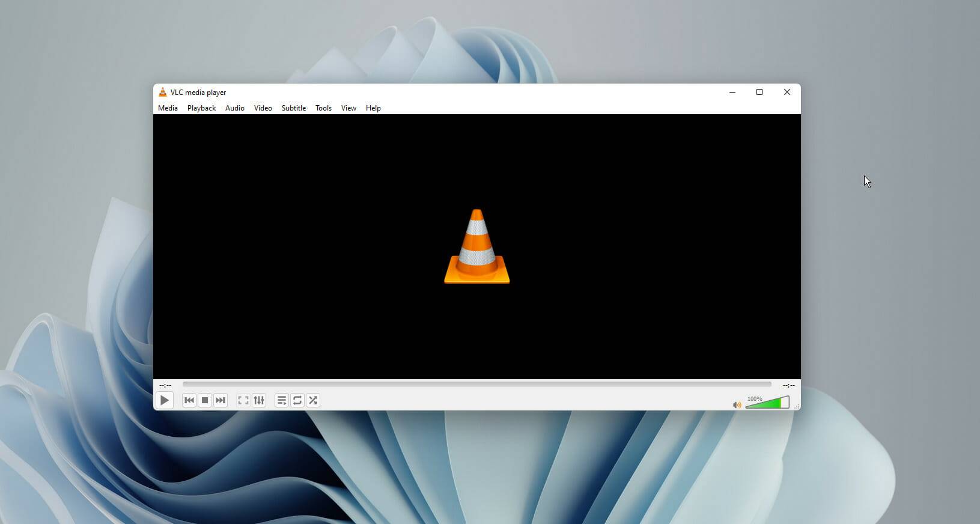The image size is (980, 524).
Task: Show extended settings equalizer icon
Action: (259, 400)
